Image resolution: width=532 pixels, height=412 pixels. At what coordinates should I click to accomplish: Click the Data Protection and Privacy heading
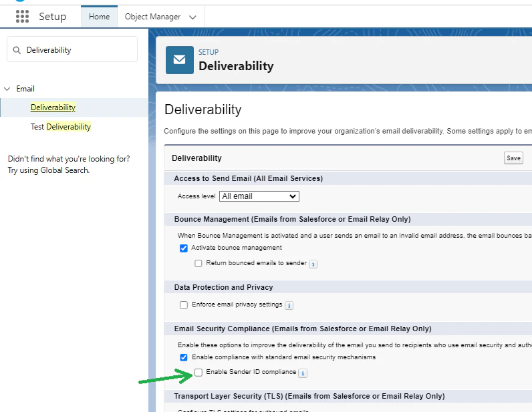224,287
